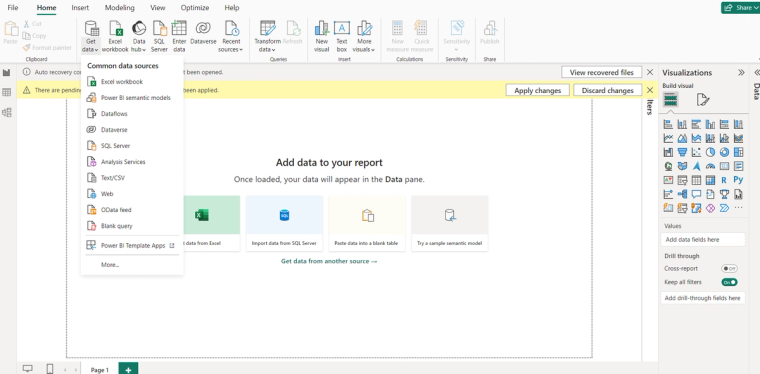Click Enter data in the ribbon
This screenshot has width=760, height=374.
coord(179,36)
